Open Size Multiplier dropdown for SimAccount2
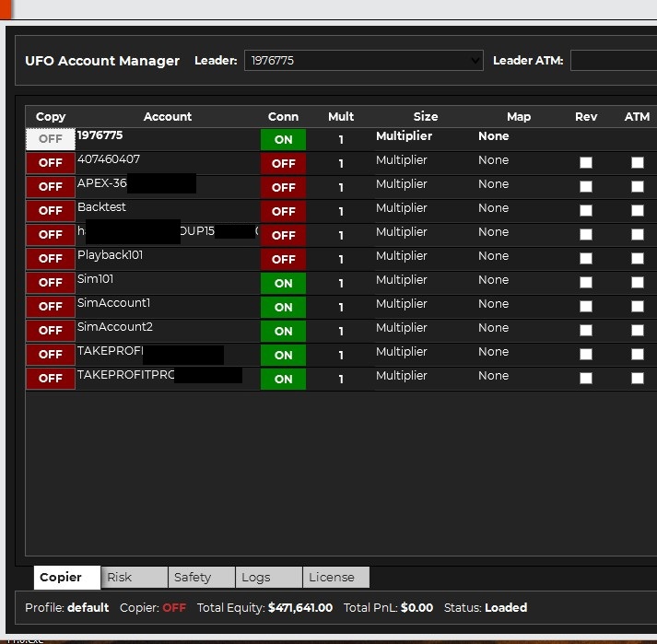 coord(402,327)
